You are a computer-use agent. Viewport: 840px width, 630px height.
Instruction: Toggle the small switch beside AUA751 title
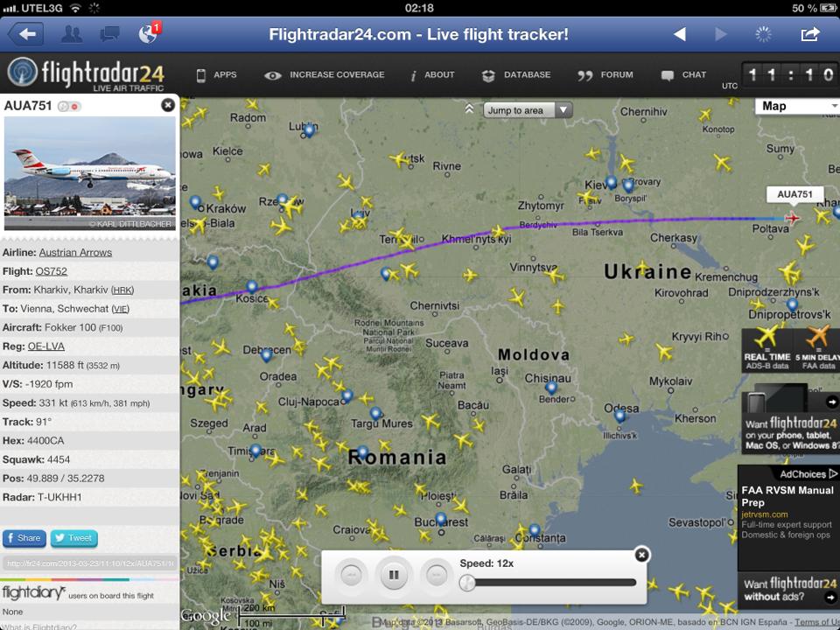(69, 106)
